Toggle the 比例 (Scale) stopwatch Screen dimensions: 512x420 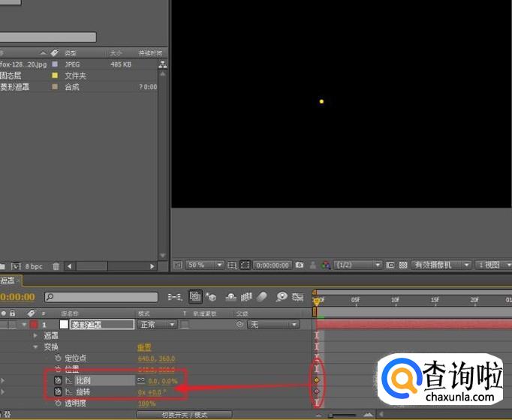[59, 380]
